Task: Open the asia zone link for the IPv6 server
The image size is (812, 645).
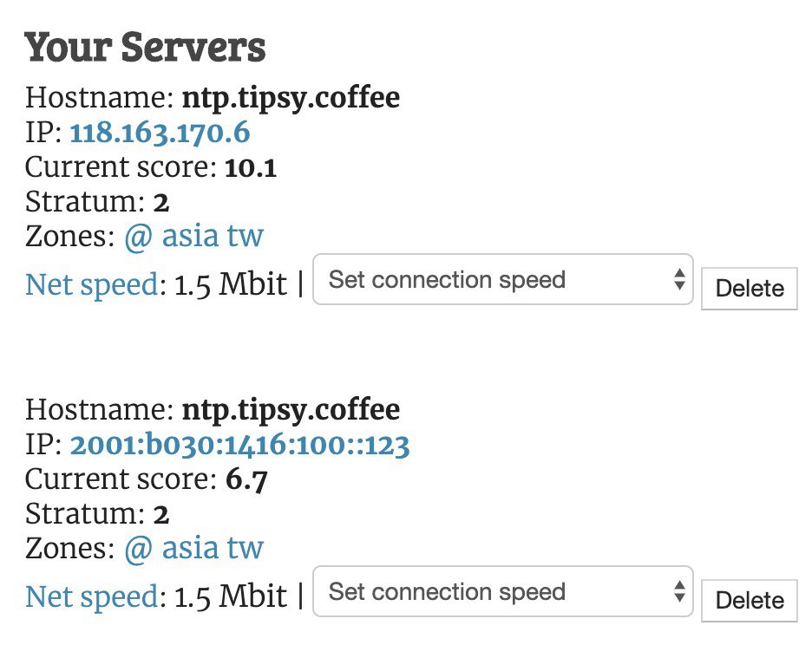Action: coord(190,548)
